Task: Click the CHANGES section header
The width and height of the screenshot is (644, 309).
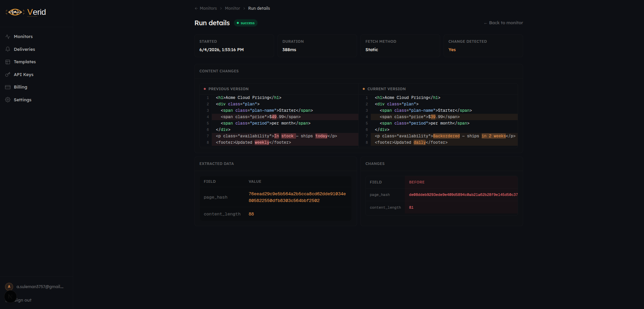Action: click(375, 164)
